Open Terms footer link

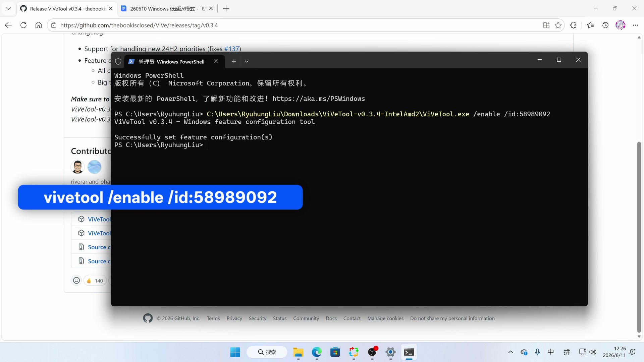click(x=213, y=318)
